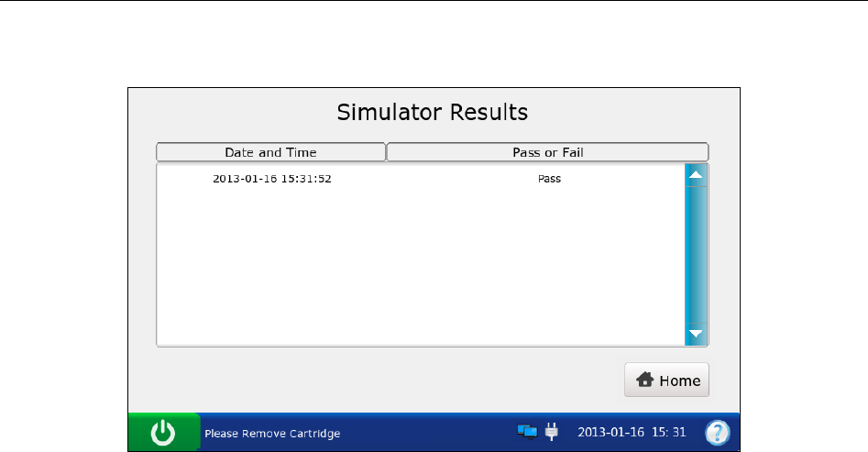868x452 pixels.
Task: Click the network computers status icon
Action: (x=527, y=431)
